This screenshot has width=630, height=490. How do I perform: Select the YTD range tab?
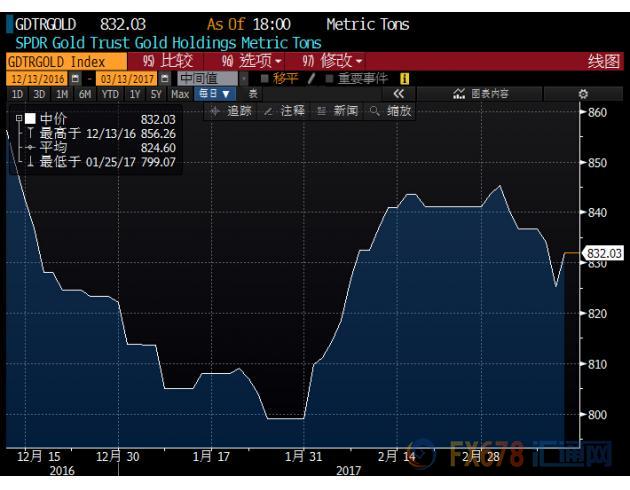110,94
